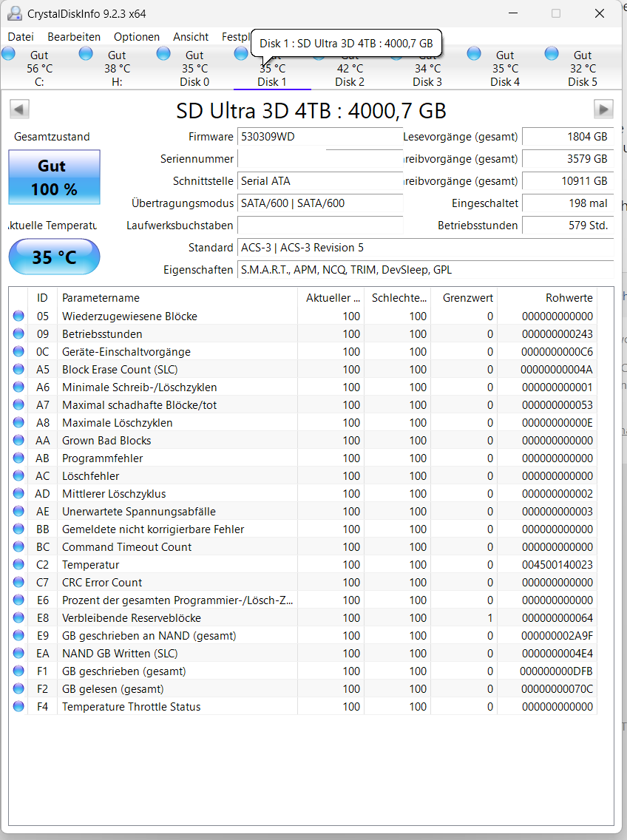Click the Betriebsstunden value 579 Std.
This screenshot has width=627, height=840.
568,226
